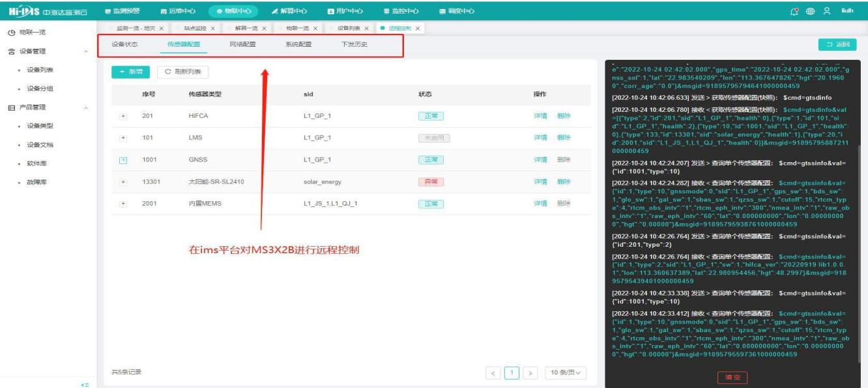Expand the HiFCA sensor row 201

(x=124, y=115)
